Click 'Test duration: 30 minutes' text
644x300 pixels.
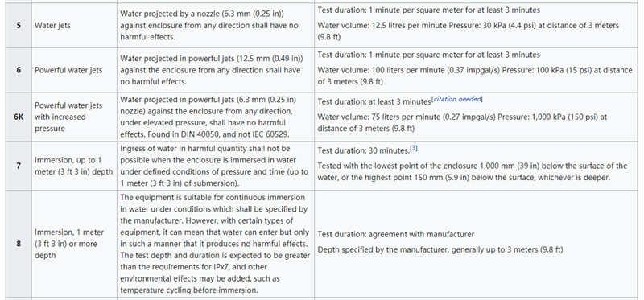[x=364, y=150]
